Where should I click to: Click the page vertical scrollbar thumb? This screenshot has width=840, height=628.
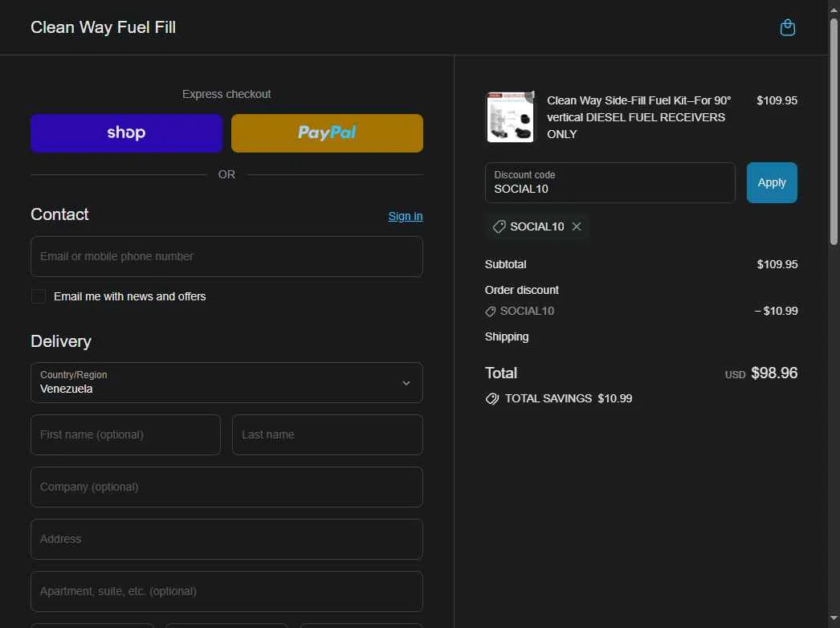click(x=834, y=131)
